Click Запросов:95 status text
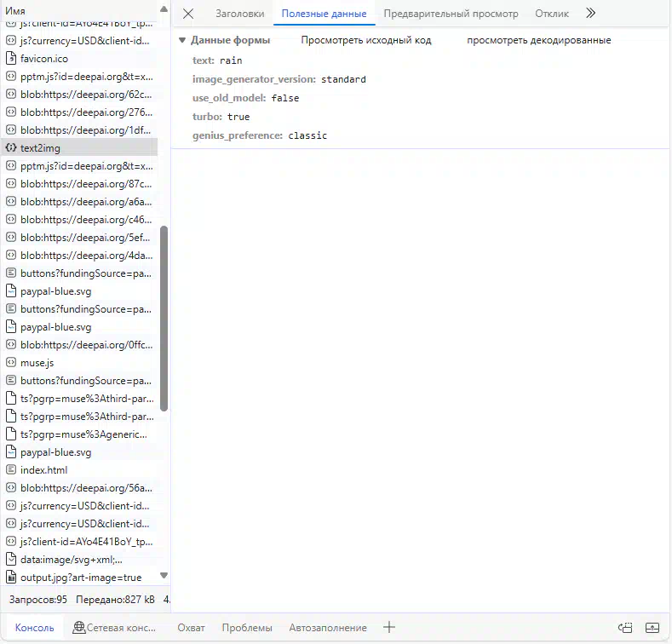Screen dimensions: 672x644 tap(38, 600)
